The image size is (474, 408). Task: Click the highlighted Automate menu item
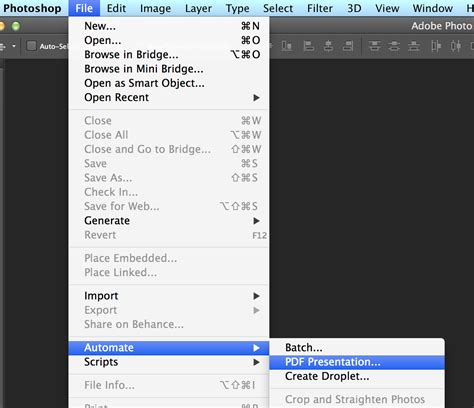[169, 348]
